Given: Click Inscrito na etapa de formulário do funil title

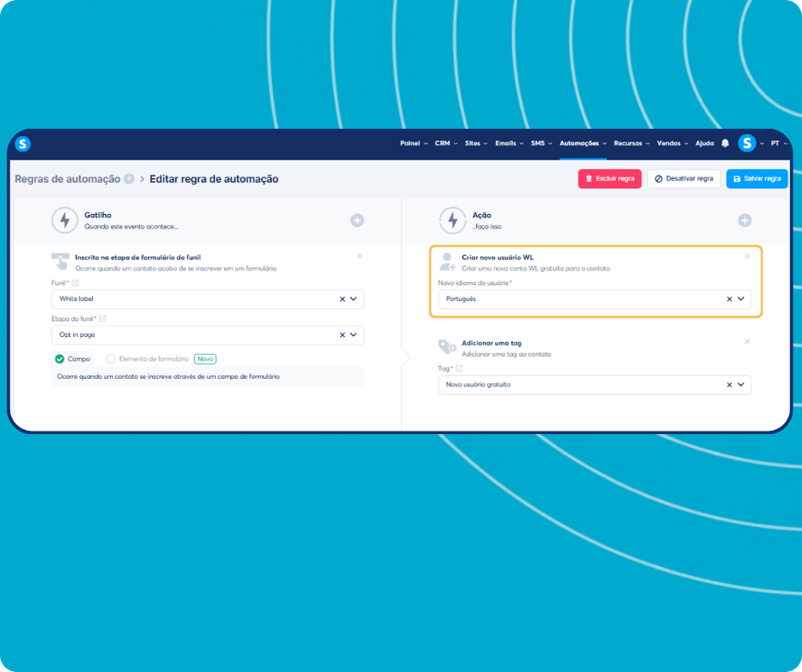Looking at the screenshot, I should tap(137, 258).
